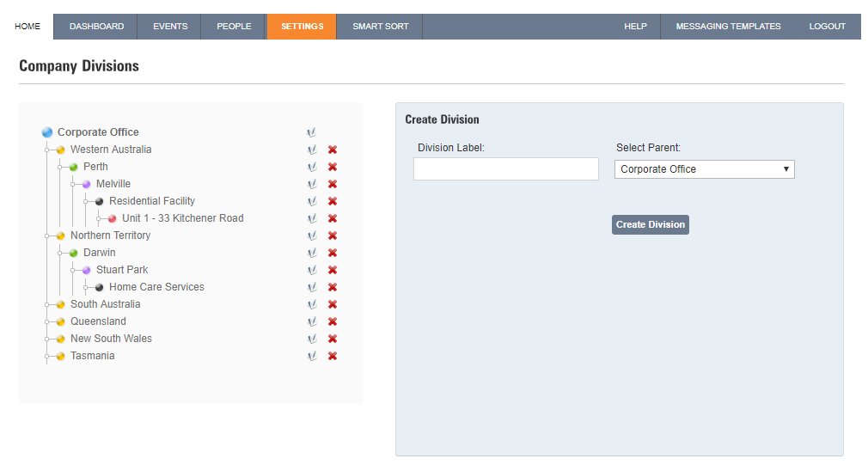
Task: Delete the Queensland division
Action: pyautogui.click(x=333, y=321)
